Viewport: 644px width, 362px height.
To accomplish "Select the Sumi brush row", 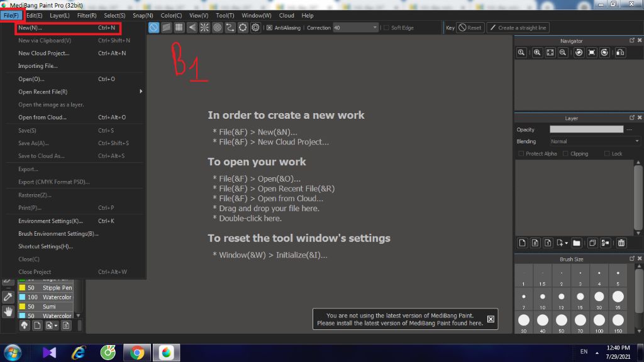I will (45, 307).
